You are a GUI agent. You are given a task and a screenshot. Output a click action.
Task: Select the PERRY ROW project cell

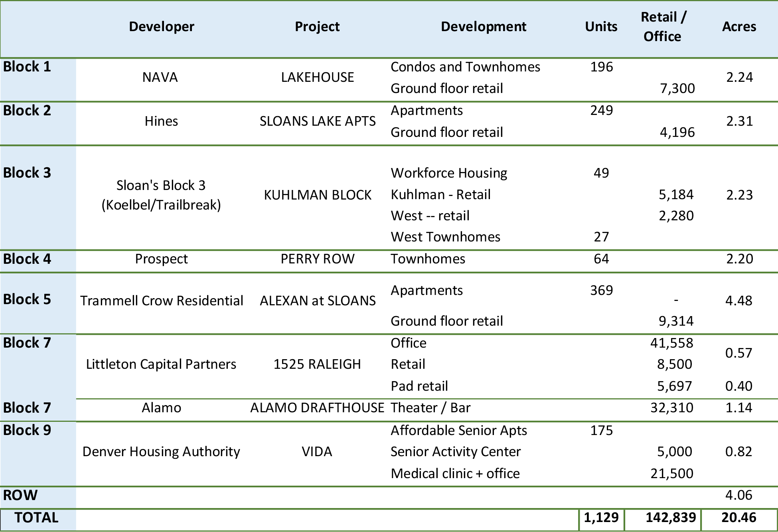point(318,259)
